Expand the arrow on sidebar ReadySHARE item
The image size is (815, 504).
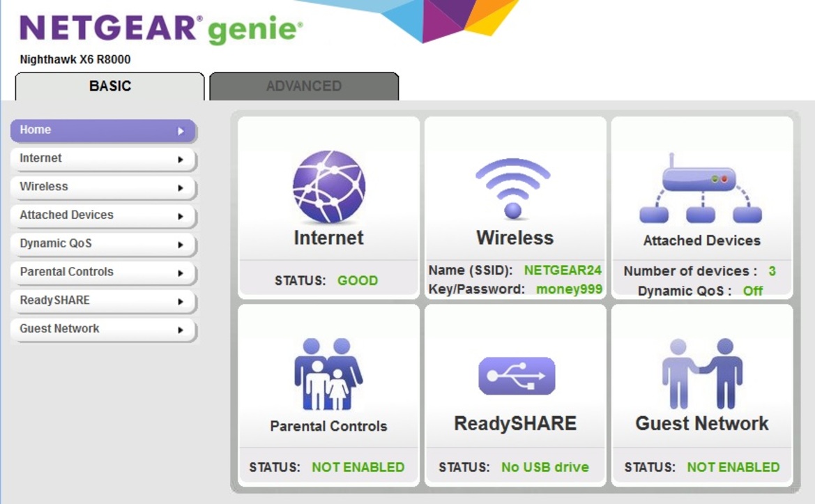(x=181, y=301)
